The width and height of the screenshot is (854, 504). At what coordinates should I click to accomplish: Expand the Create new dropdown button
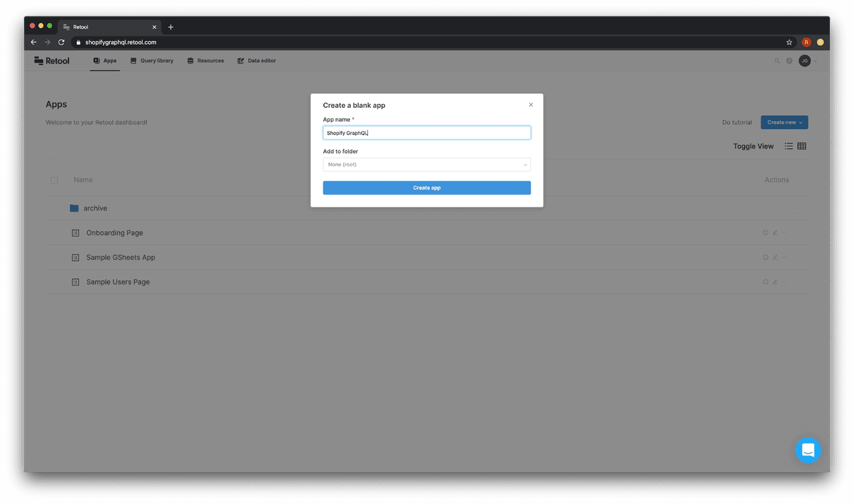[784, 122]
